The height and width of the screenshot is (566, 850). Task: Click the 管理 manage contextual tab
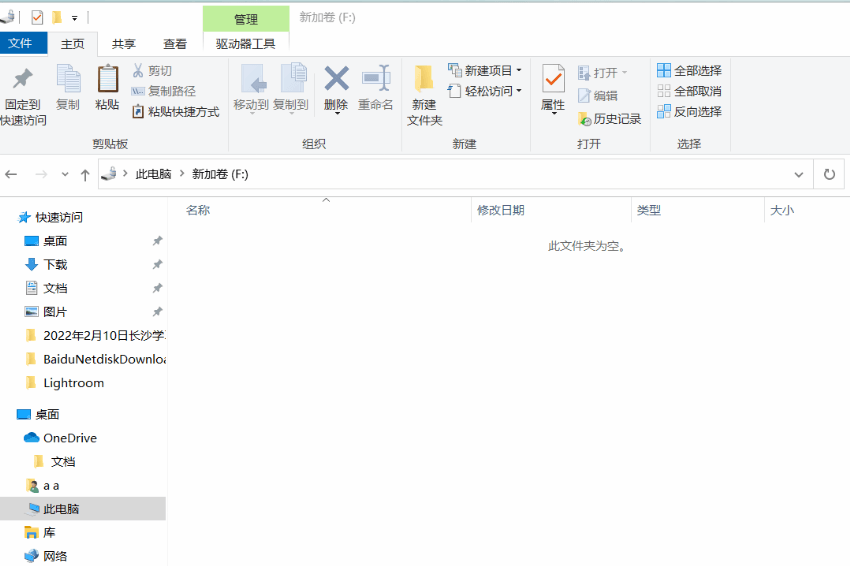coord(246,20)
